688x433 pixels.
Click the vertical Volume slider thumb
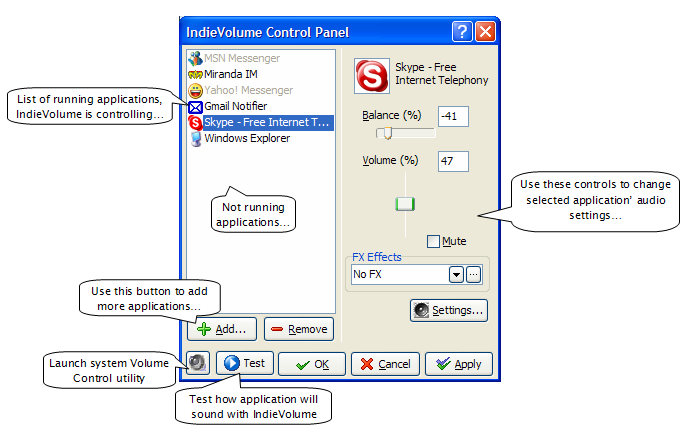(405, 204)
